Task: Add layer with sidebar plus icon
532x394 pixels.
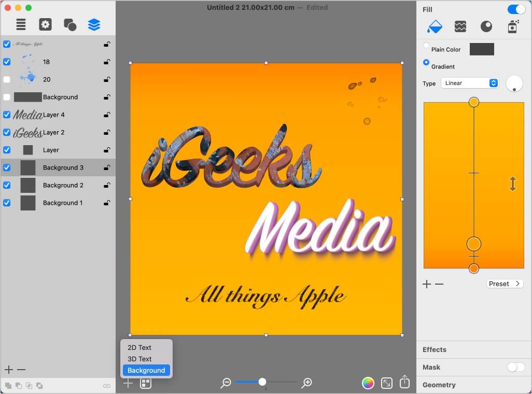Action: [9, 370]
